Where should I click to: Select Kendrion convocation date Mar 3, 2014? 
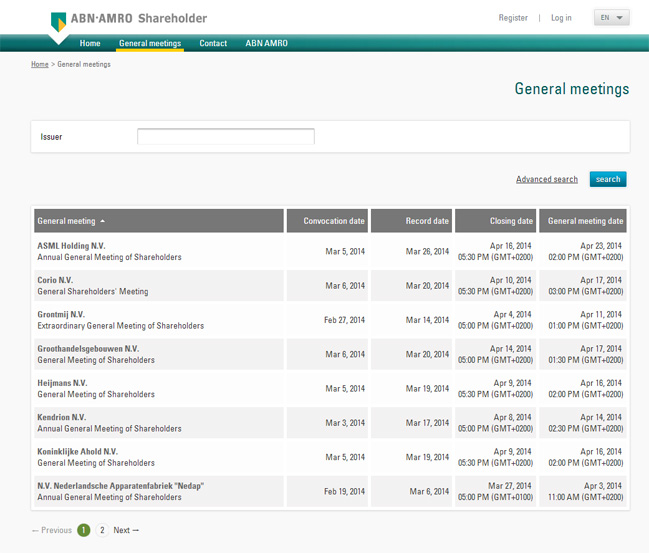point(345,423)
